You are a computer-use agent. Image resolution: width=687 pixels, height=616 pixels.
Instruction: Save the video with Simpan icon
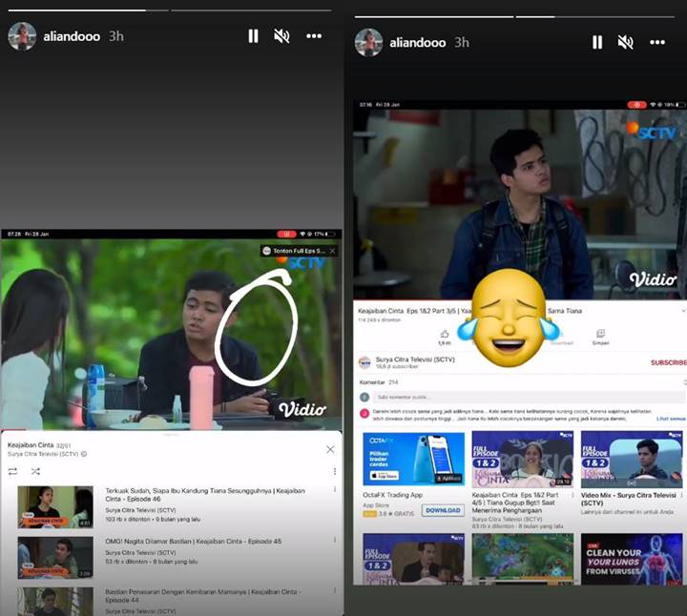601,337
